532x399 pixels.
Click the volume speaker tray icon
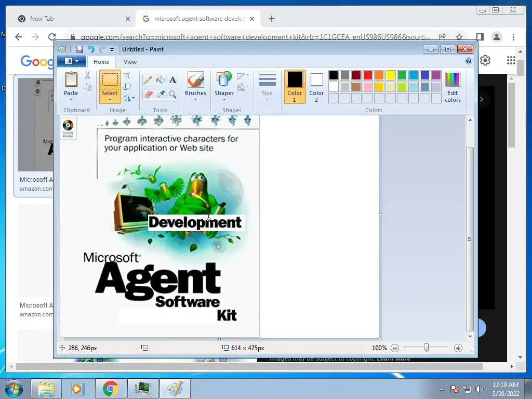pos(480,389)
